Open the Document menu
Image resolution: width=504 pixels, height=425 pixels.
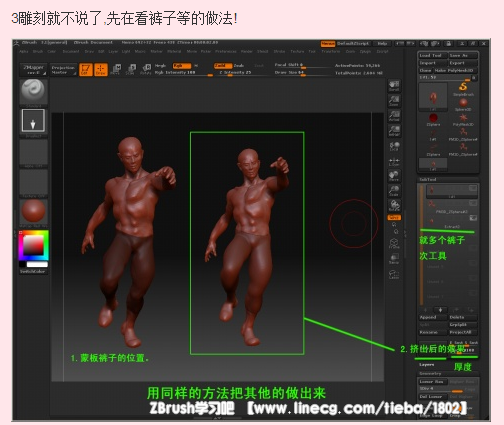(x=71, y=52)
